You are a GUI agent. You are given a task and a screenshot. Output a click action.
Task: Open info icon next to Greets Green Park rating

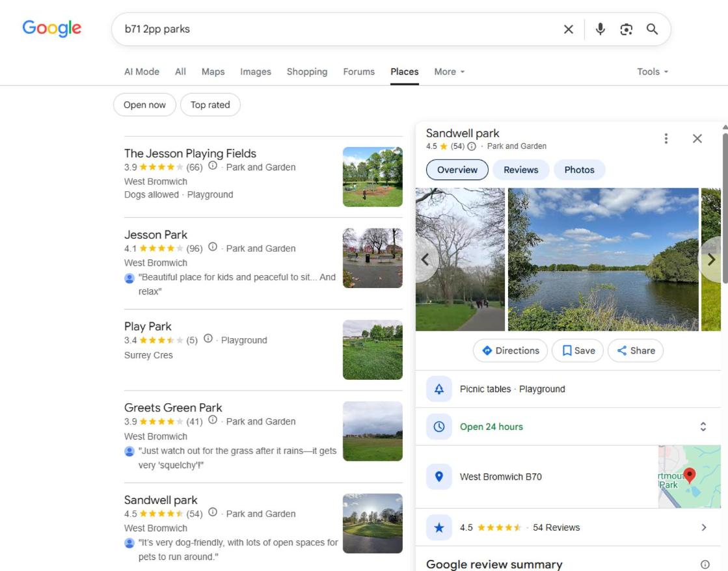pos(212,419)
